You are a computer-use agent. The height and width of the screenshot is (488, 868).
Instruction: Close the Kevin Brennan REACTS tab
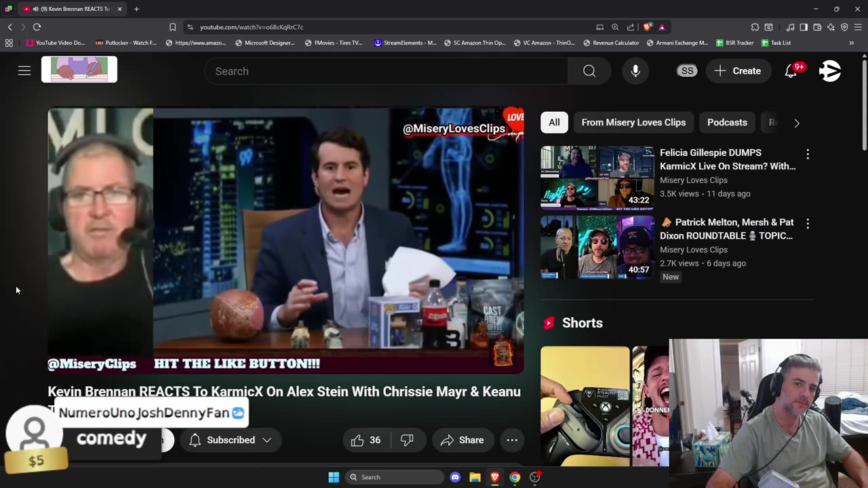(119, 9)
